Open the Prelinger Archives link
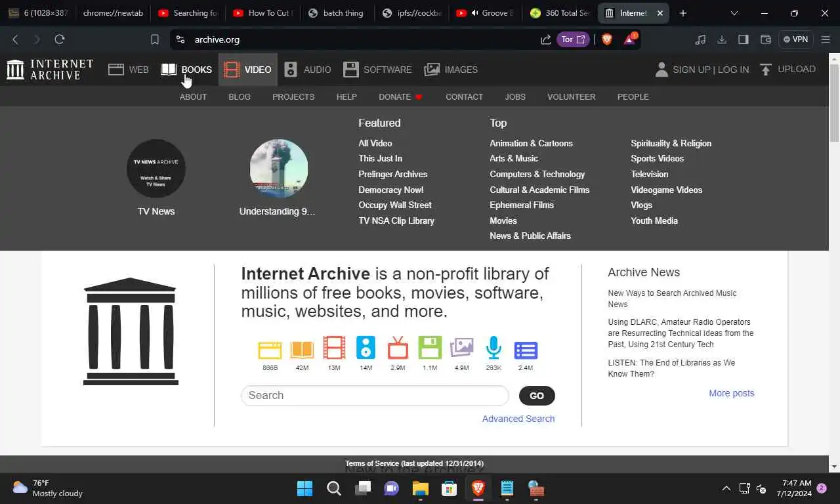 click(392, 174)
